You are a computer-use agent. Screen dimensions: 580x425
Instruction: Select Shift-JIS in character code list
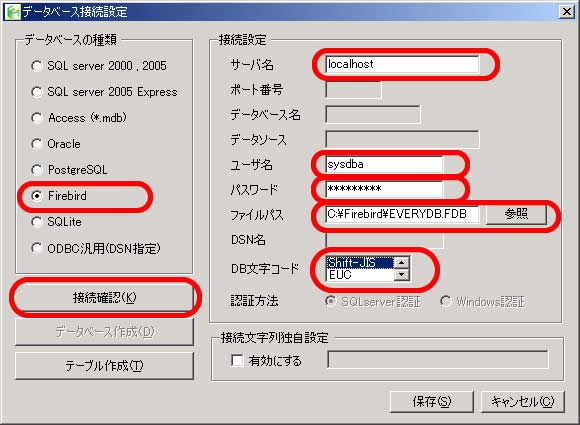[360, 263]
